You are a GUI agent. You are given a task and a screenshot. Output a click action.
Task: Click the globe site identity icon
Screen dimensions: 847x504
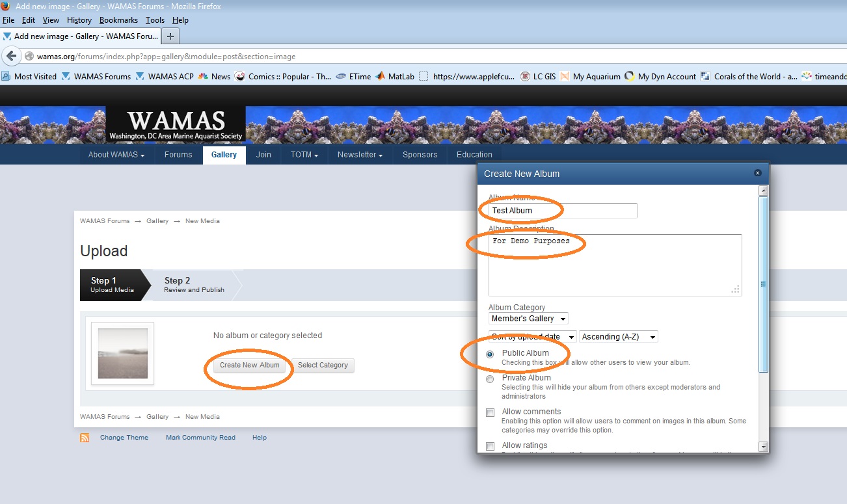pos(29,57)
